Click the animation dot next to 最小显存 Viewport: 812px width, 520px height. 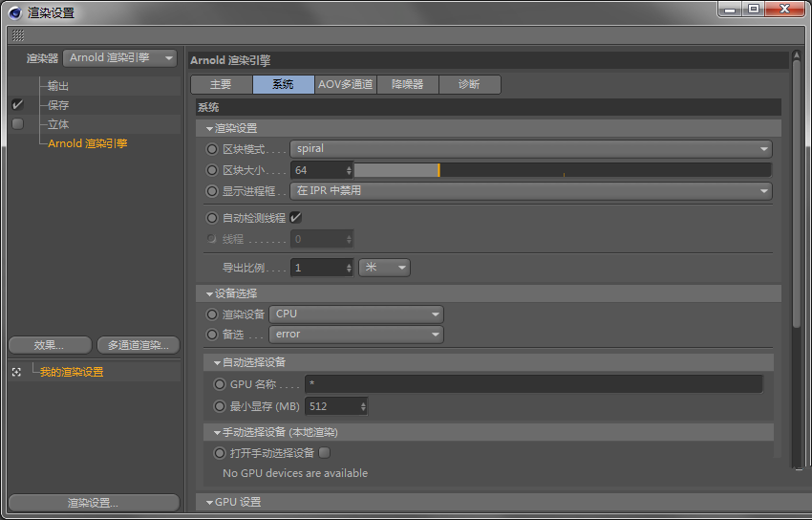220,406
